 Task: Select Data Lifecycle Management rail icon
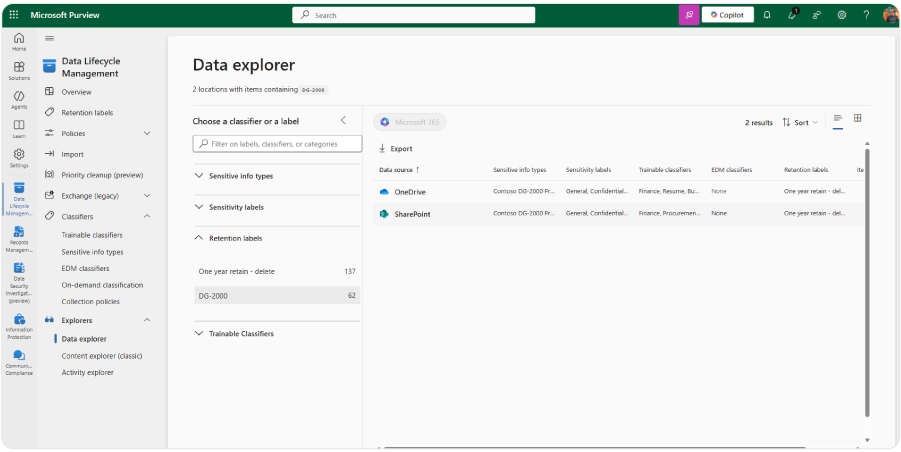point(19,199)
